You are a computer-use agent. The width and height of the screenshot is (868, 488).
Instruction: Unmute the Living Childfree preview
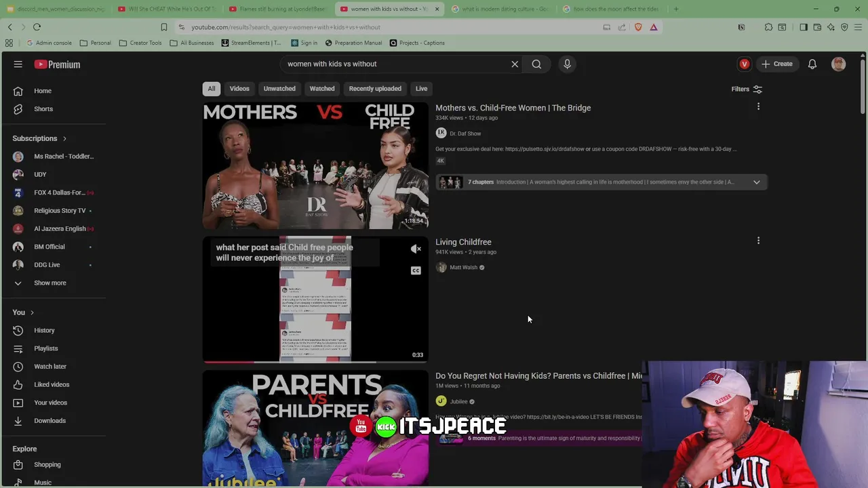(x=416, y=249)
